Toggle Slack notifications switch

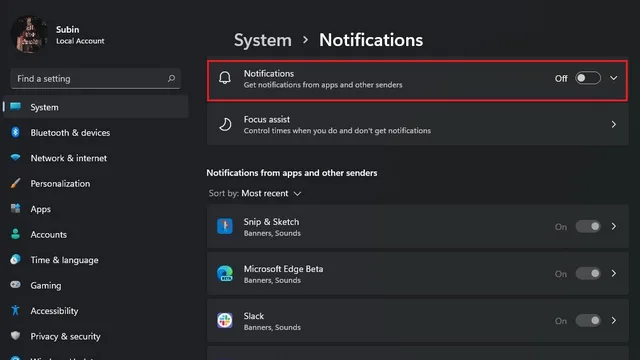[588, 320]
